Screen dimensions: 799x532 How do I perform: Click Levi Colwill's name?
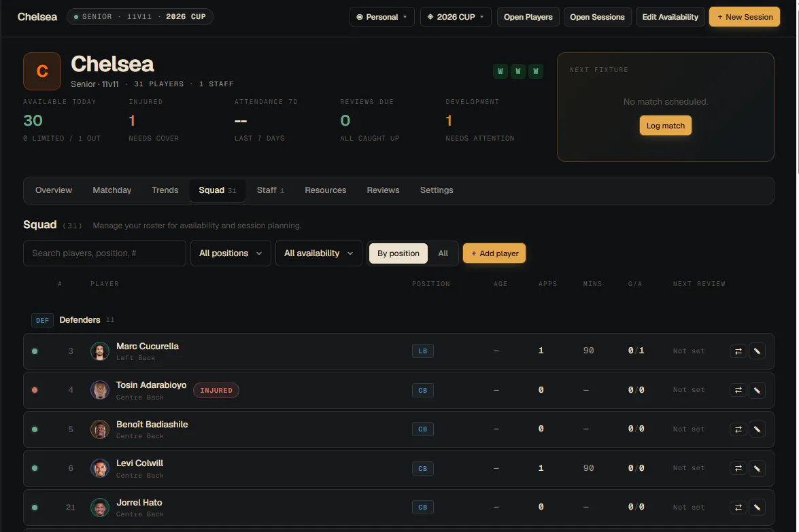(139, 463)
